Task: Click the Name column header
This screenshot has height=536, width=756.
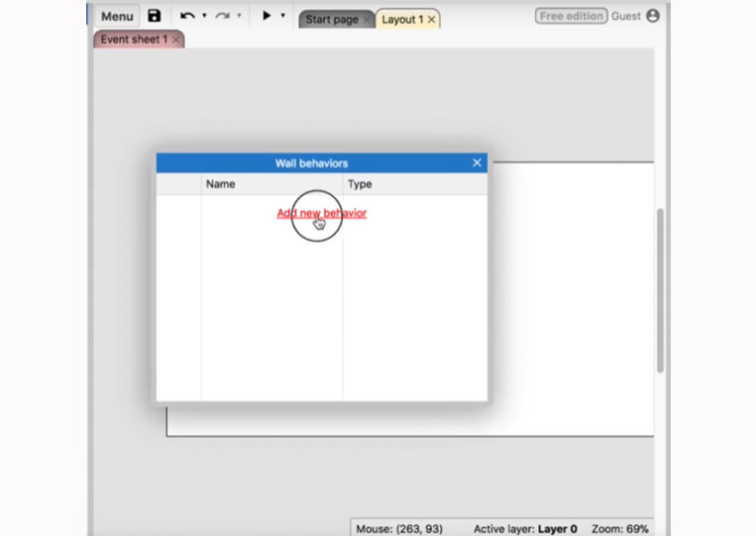Action: pyautogui.click(x=271, y=184)
